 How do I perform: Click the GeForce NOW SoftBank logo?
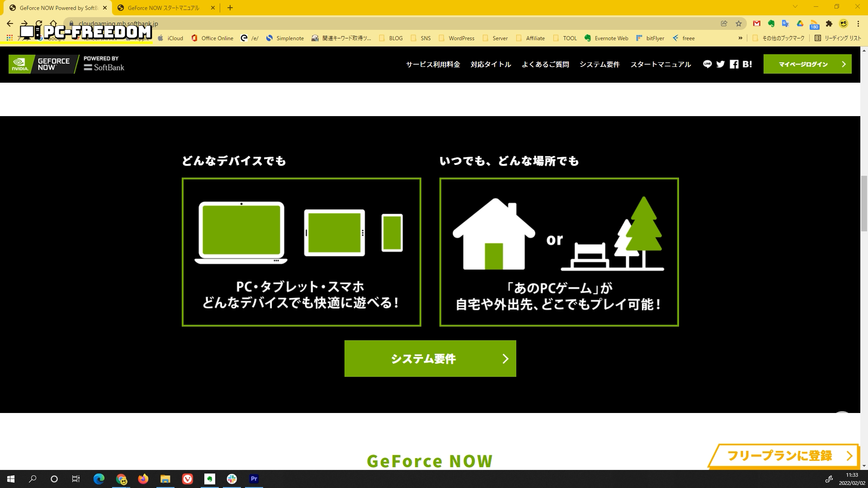66,64
